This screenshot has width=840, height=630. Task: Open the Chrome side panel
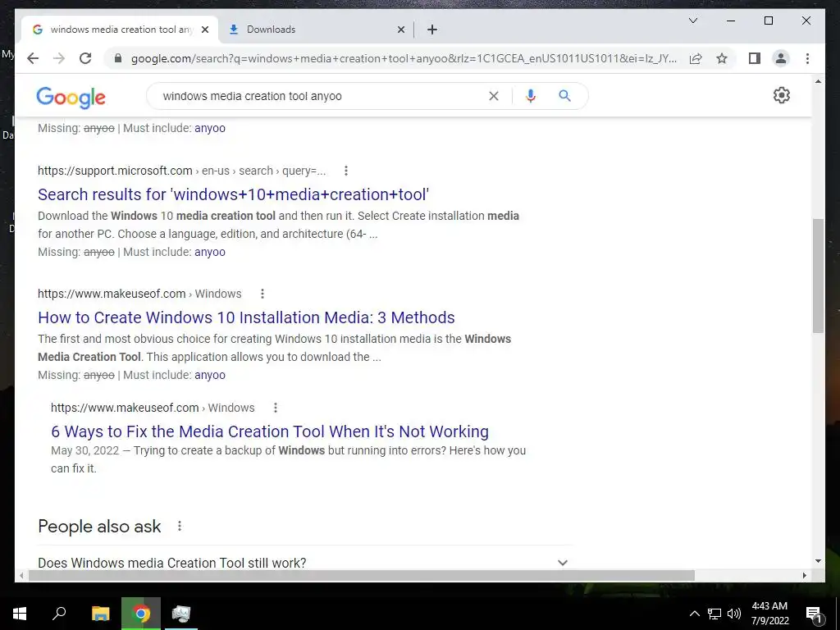pyautogui.click(x=755, y=58)
